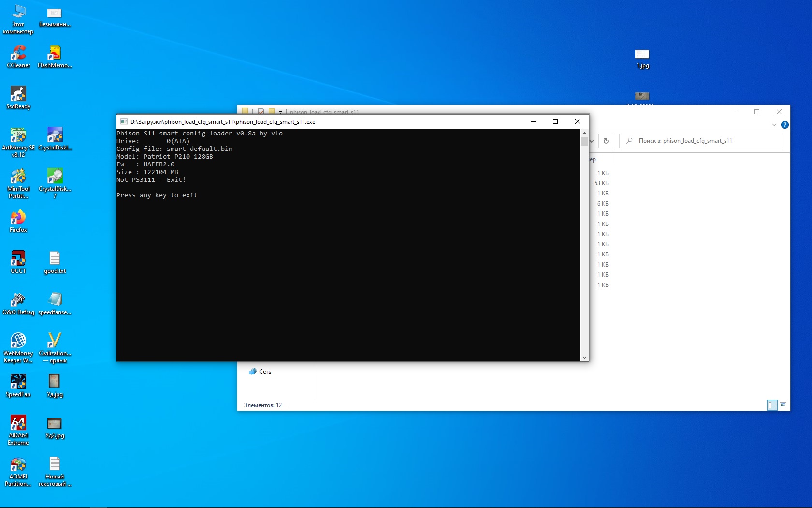Select the 'Civilization... — ярлык' shortcut
This screenshot has height=508, width=812.
55,348
